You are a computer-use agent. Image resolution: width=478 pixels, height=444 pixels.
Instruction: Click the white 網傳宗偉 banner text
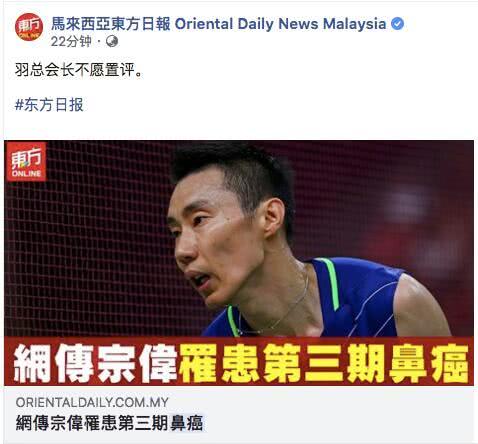click(96, 363)
